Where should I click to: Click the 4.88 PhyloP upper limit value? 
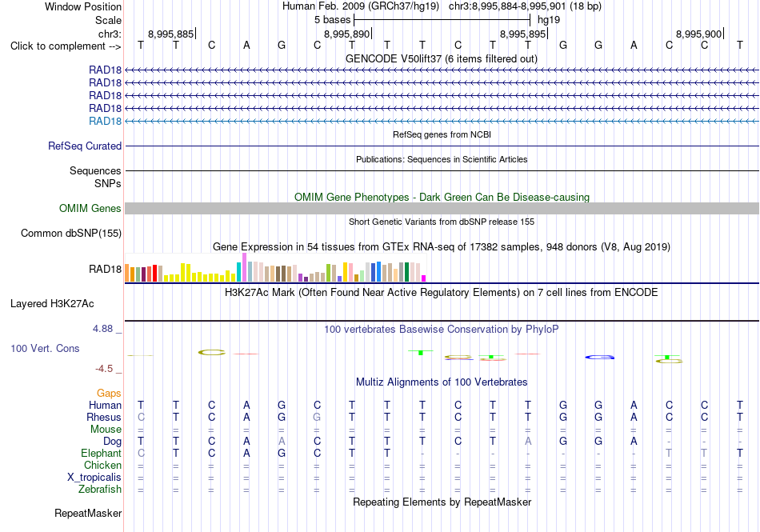[102, 329]
